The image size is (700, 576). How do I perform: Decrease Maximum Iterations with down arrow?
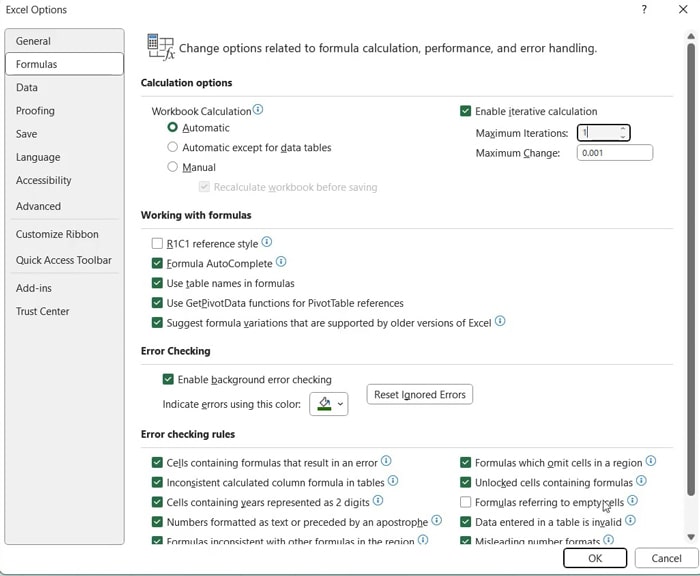[623, 137]
